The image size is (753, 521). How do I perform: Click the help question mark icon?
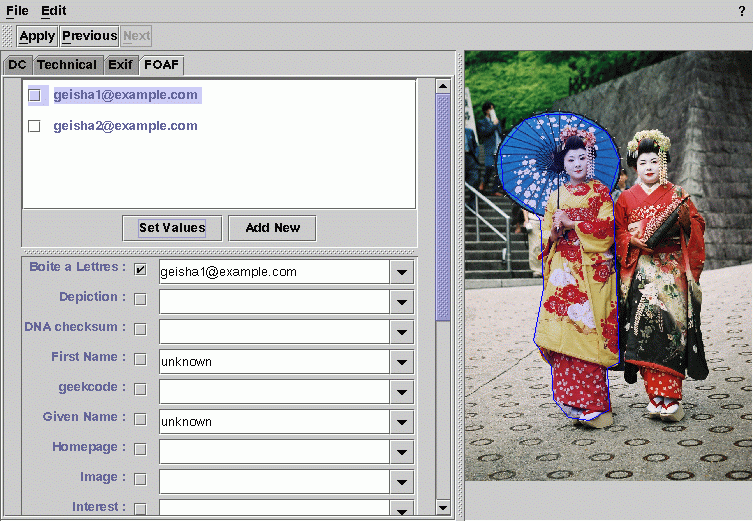point(741,11)
